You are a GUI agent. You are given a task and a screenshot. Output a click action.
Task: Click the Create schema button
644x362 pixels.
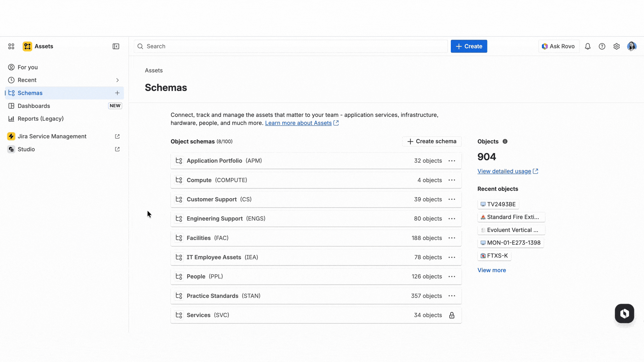pyautogui.click(x=432, y=141)
